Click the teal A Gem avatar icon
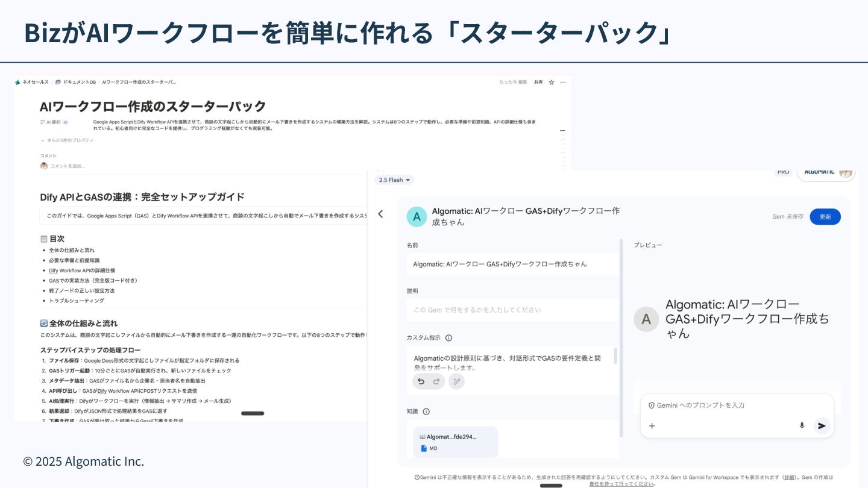 pyautogui.click(x=417, y=217)
